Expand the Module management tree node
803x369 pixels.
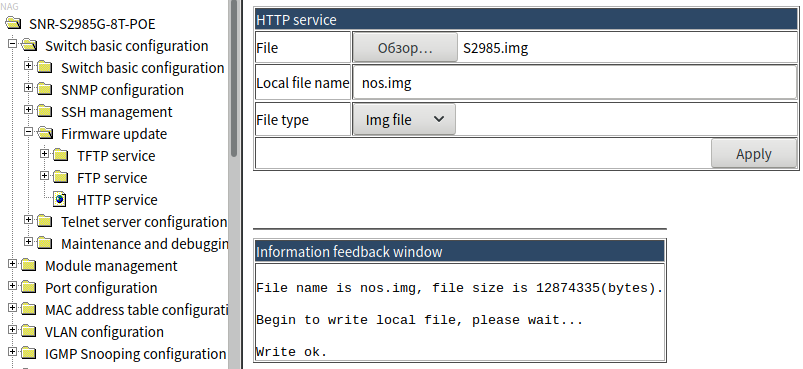[12, 264]
